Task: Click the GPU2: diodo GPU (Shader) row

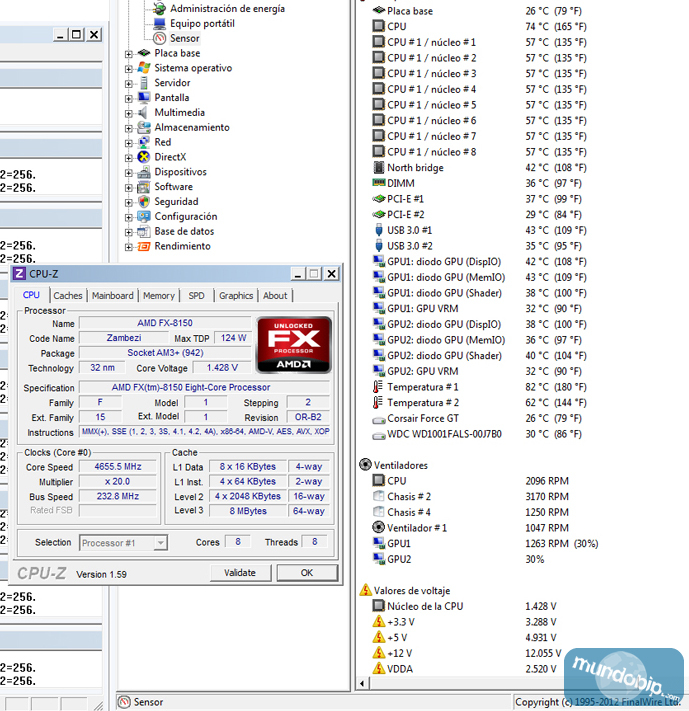Action: pos(479,356)
